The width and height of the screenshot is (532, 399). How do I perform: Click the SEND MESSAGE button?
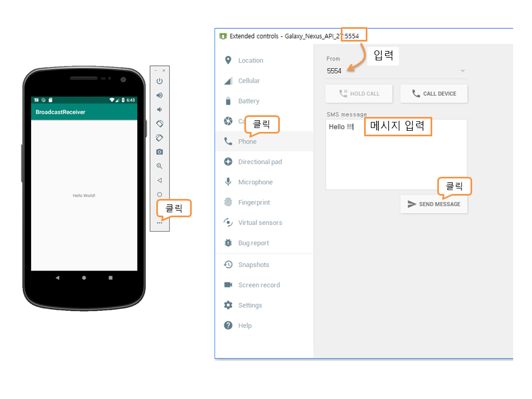pyautogui.click(x=434, y=204)
